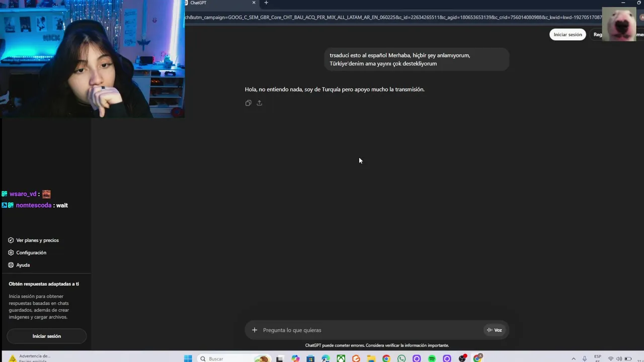Open Task View from the taskbar
Screen dimensions: 644x362
click(x=280, y=358)
